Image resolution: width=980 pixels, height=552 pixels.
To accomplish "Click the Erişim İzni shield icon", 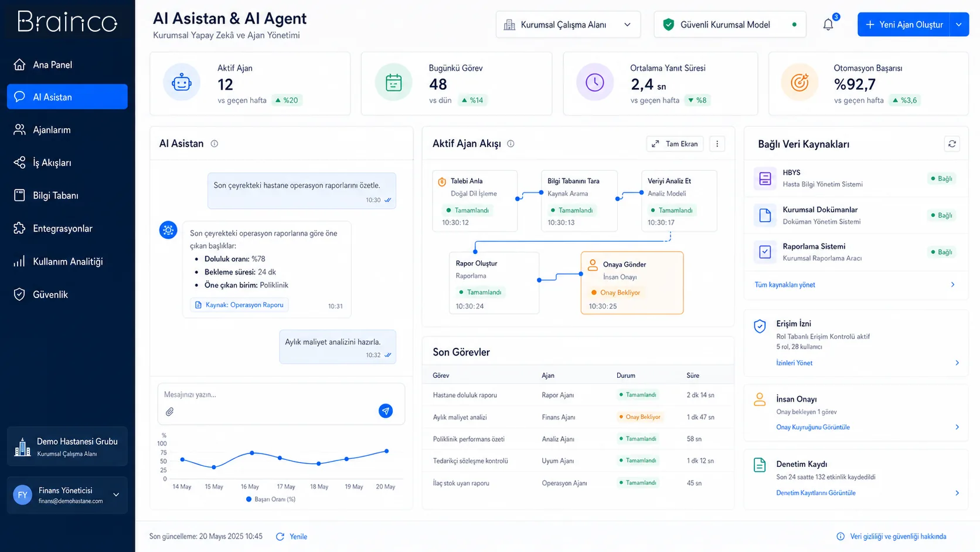I will pyautogui.click(x=760, y=326).
